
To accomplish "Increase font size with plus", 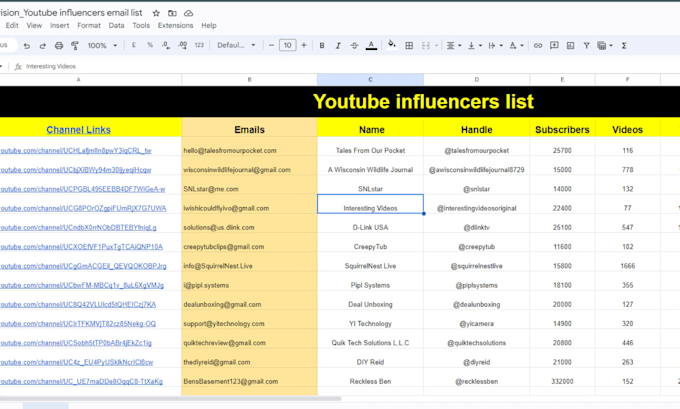I will [x=304, y=45].
